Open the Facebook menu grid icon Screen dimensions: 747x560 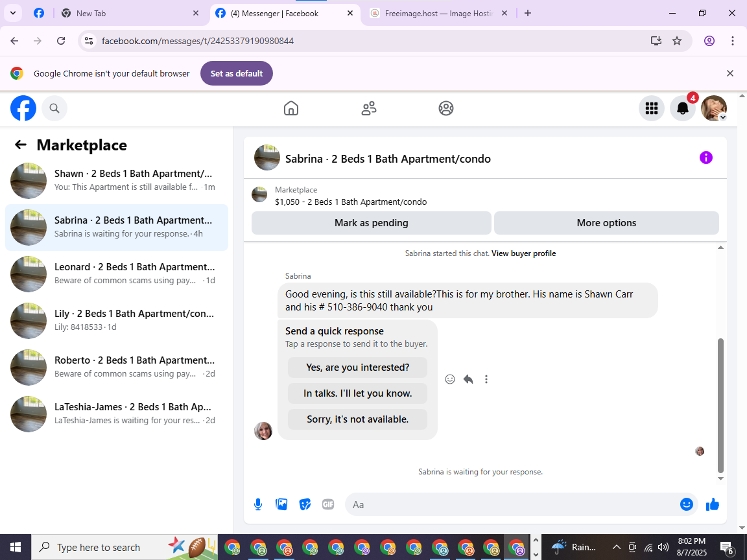[x=651, y=108]
